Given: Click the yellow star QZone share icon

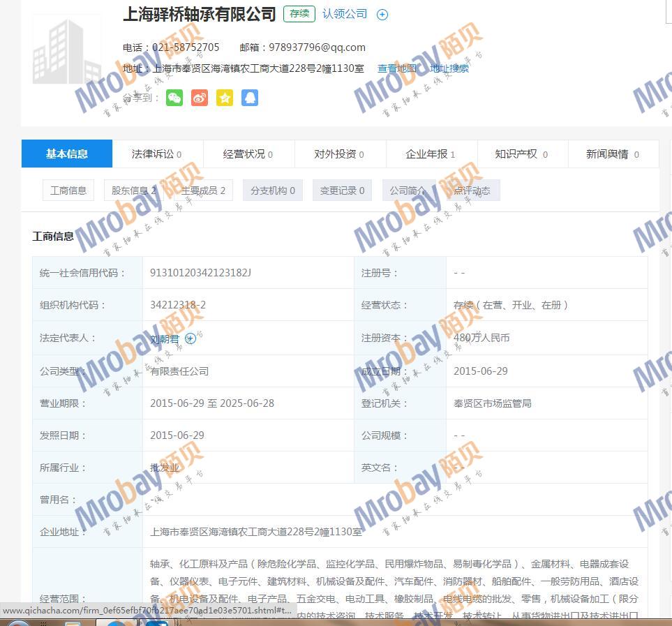Looking at the screenshot, I should point(225,98).
